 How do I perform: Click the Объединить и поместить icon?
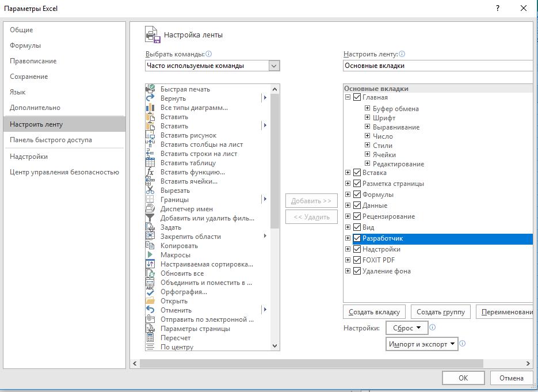pyautogui.click(x=150, y=283)
